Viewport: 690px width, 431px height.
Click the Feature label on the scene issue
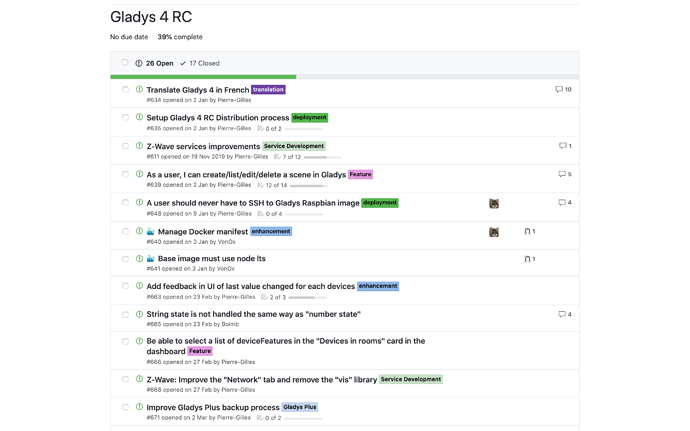pos(360,174)
